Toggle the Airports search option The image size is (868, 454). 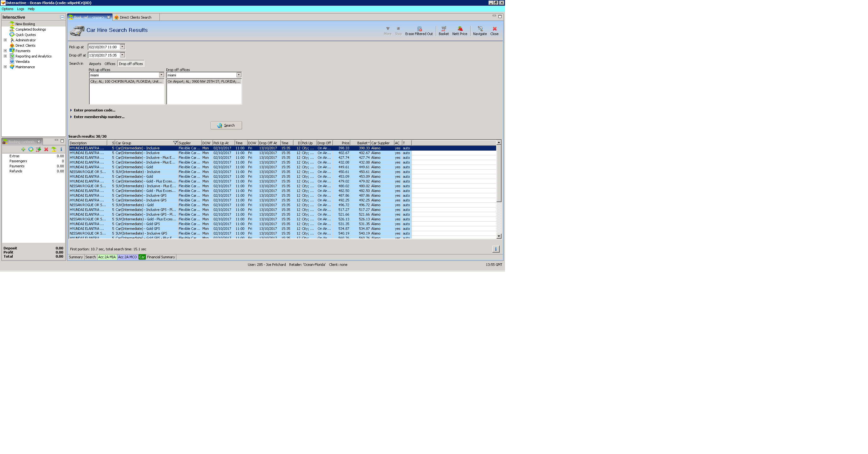[95, 64]
